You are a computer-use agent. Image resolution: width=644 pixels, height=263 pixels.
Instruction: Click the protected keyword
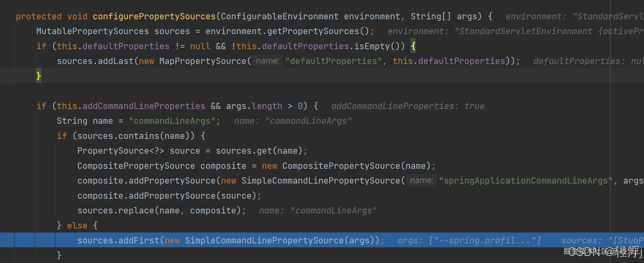coord(39,16)
